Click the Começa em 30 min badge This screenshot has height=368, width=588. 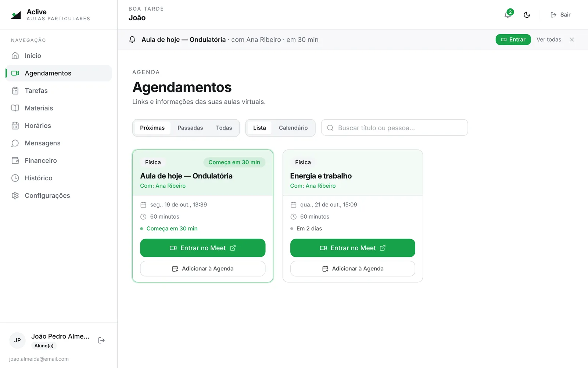(234, 162)
